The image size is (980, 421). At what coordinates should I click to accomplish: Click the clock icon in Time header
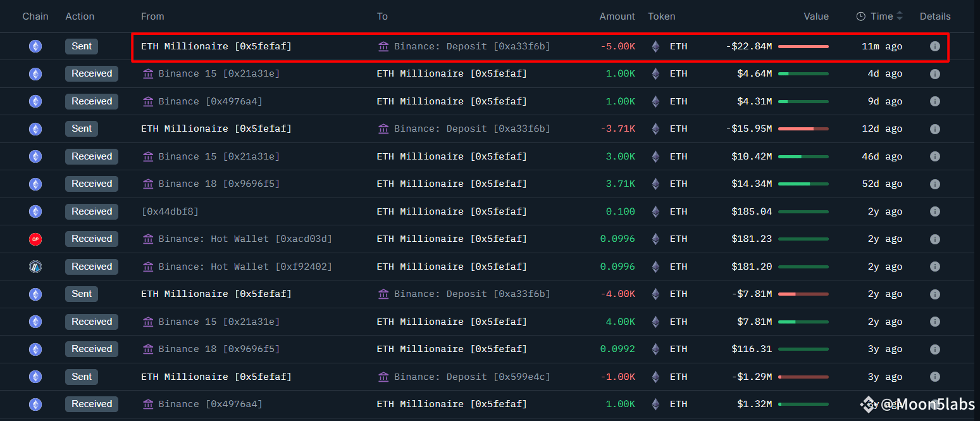tap(860, 16)
